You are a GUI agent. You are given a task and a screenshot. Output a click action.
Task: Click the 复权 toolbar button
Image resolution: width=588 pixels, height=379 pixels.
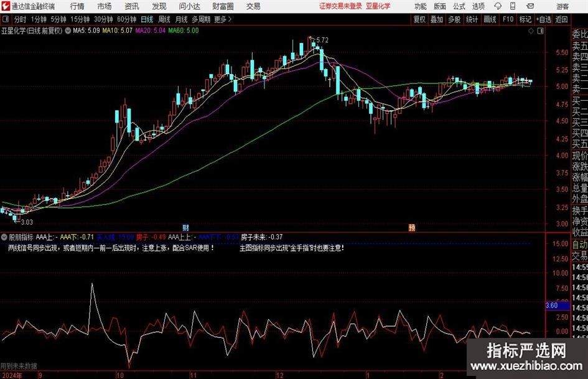419,19
